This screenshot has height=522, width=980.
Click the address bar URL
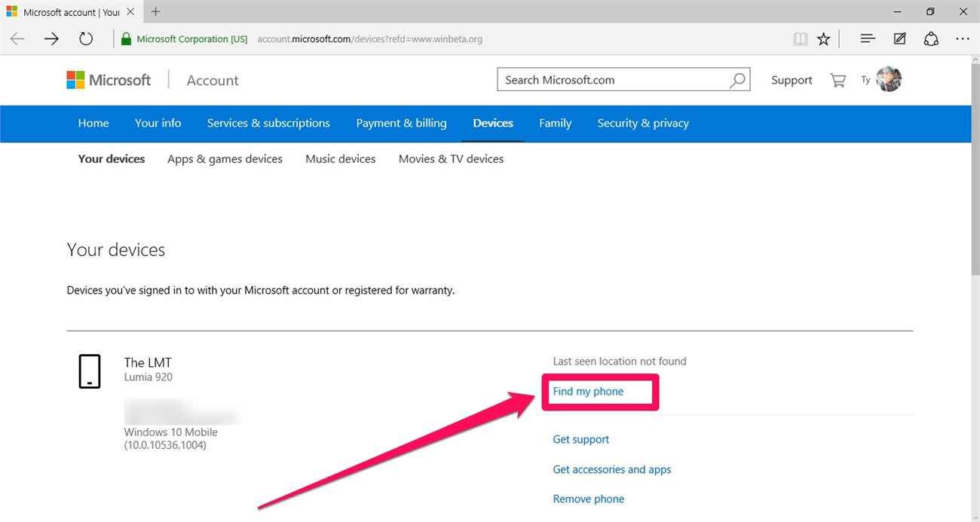369,39
